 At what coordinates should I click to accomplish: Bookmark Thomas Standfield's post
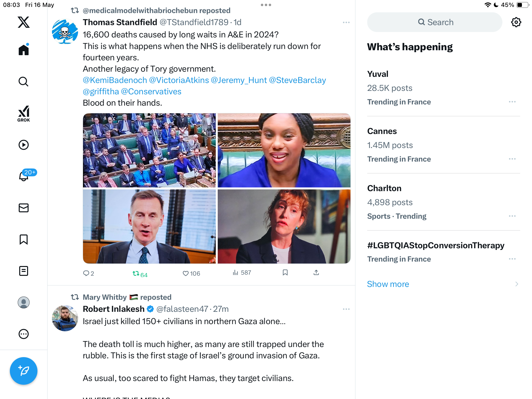(x=285, y=272)
